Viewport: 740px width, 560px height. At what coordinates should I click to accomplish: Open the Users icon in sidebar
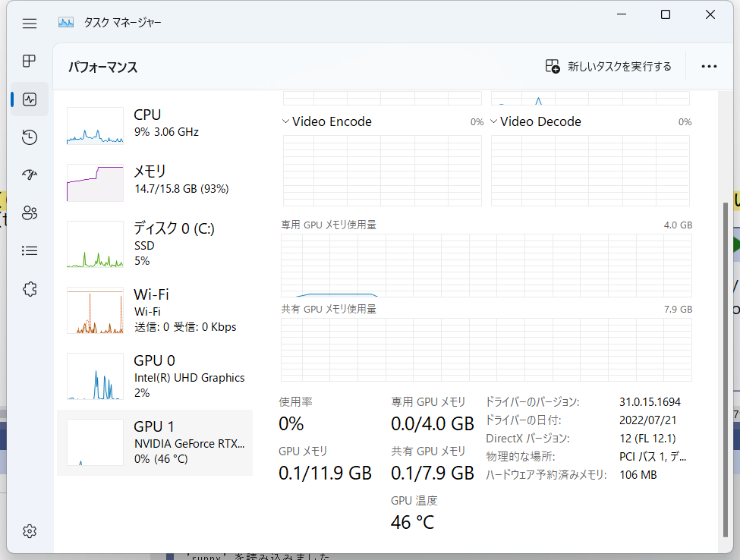click(30, 212)
